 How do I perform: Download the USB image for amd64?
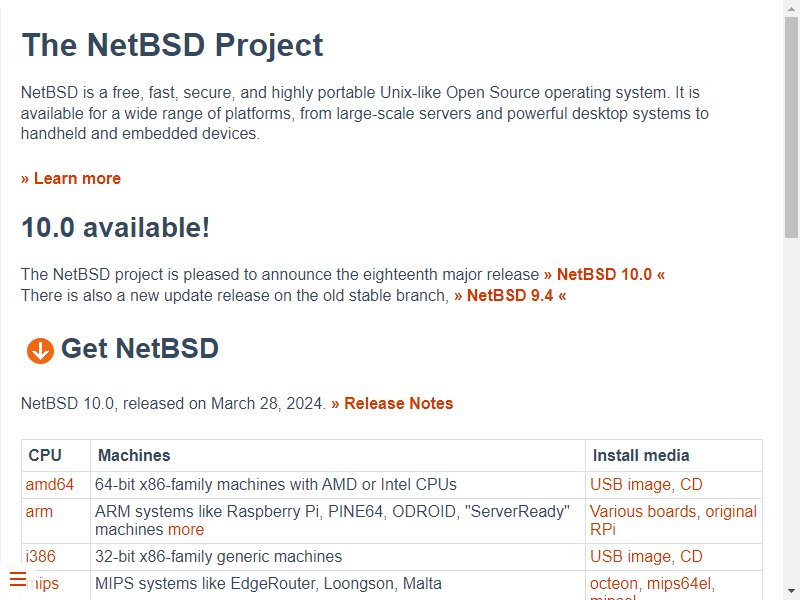click(630, 484)
